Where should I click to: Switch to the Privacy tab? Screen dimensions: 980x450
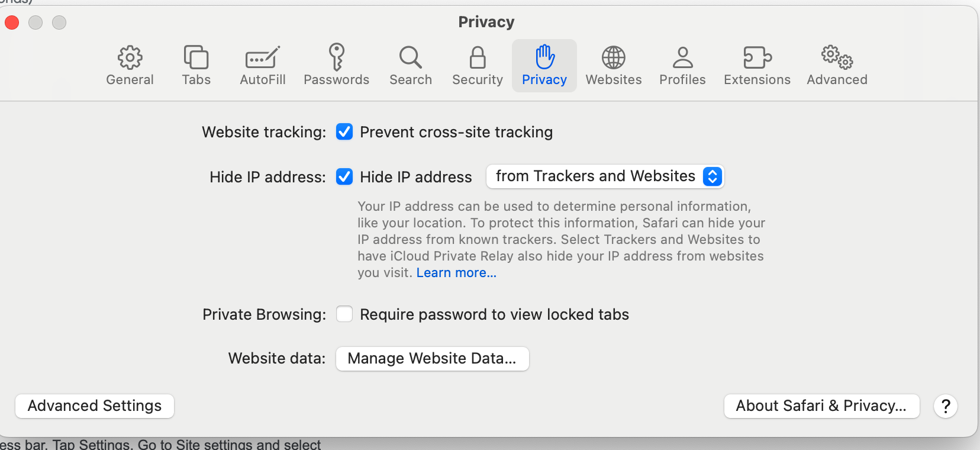click(x=544, y=65)
